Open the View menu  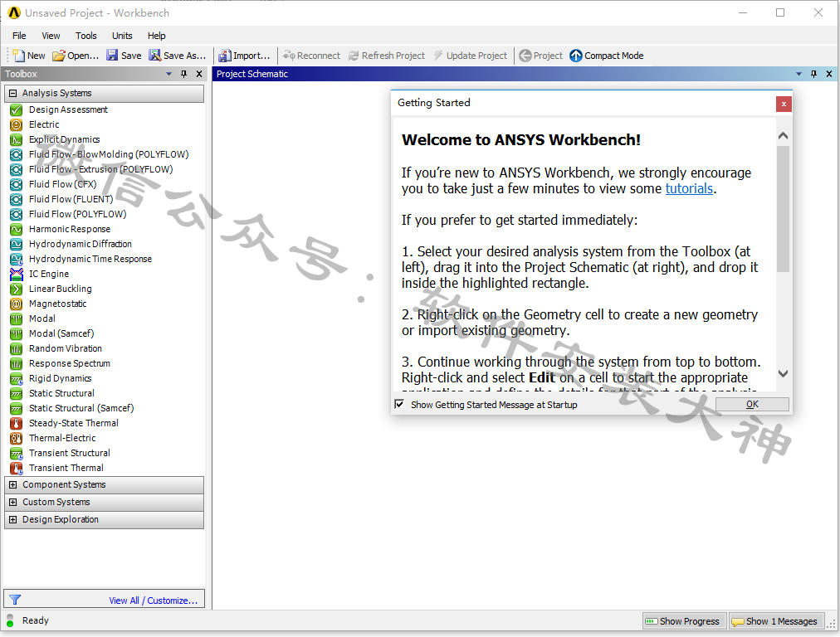[51, 36]
